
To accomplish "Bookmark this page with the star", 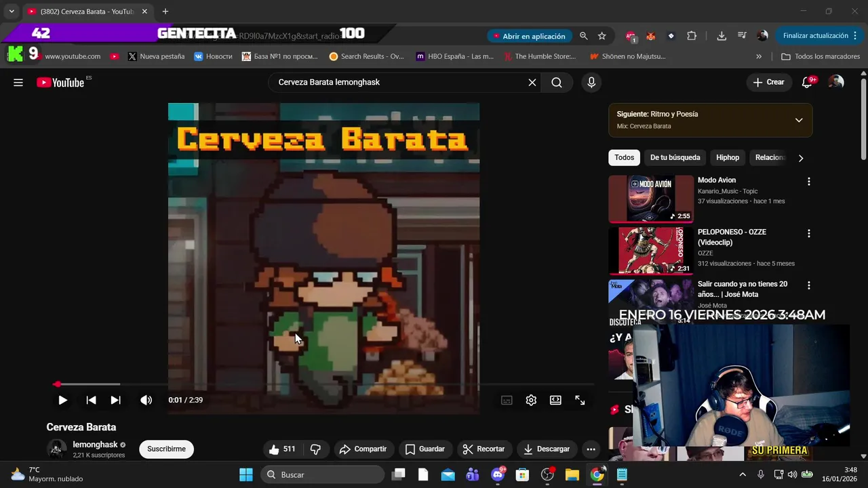I will click(601, 36).
